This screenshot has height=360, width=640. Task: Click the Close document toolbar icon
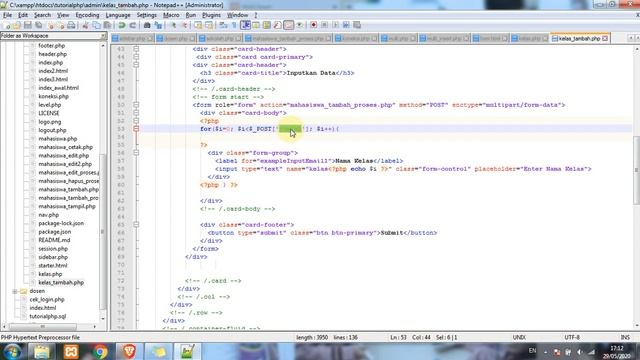pos(50,25)
